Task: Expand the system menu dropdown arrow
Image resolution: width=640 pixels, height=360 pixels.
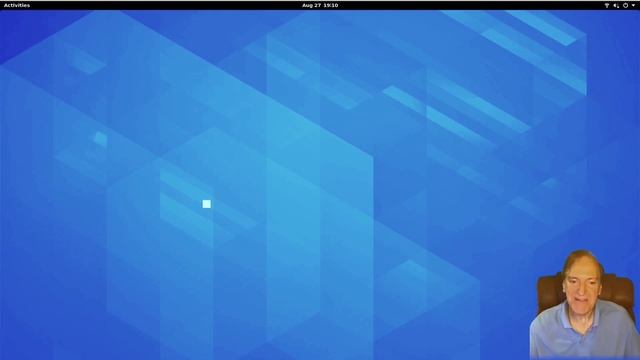Action: point(633,5)
